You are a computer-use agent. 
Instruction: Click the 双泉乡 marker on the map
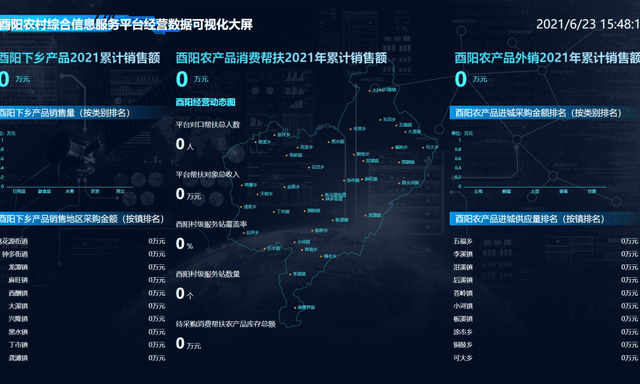coord(304,147)
